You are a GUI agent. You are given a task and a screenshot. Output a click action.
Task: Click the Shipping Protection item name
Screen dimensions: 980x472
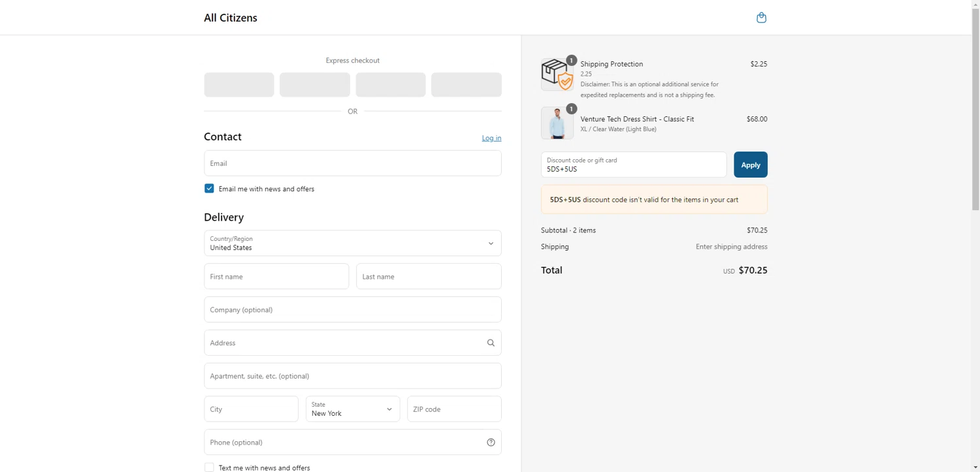pyautogui.click(x=612, y=64)
